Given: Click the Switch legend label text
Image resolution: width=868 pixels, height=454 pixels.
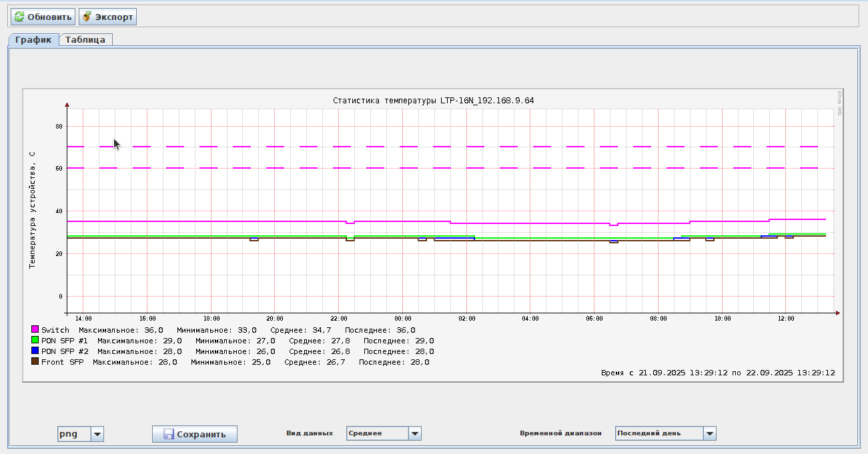Looking at the screenshot, I should click(x=55, y=330).
